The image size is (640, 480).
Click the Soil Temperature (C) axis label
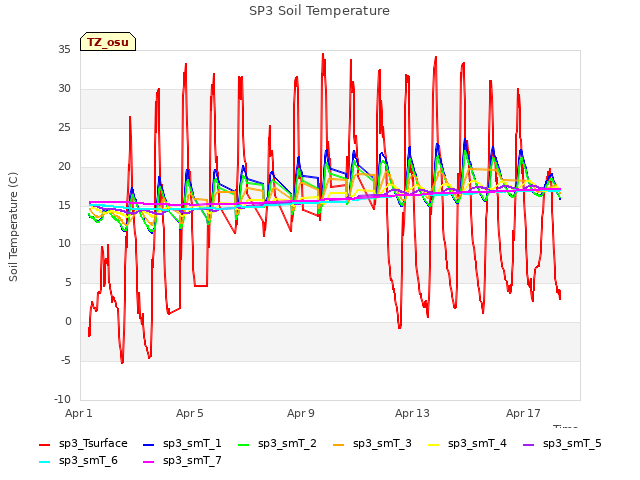click(x=13, y=227)
